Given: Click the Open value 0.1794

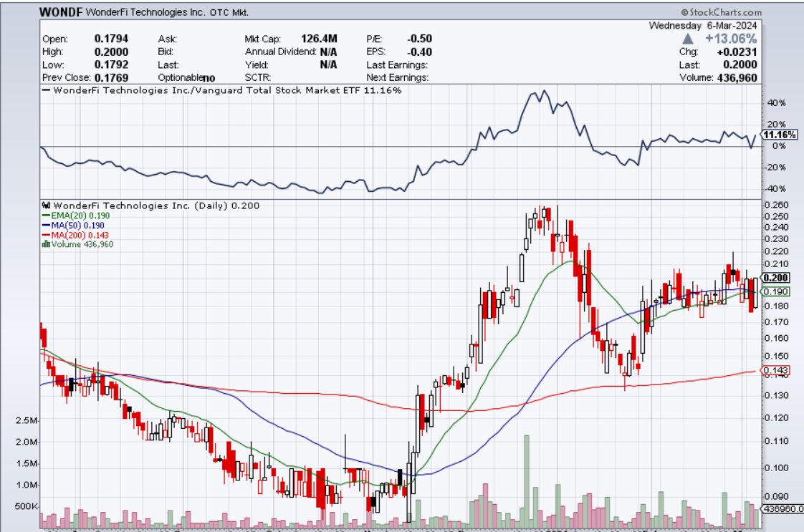Looking at the screenshot, I should [x=111, y=39].
